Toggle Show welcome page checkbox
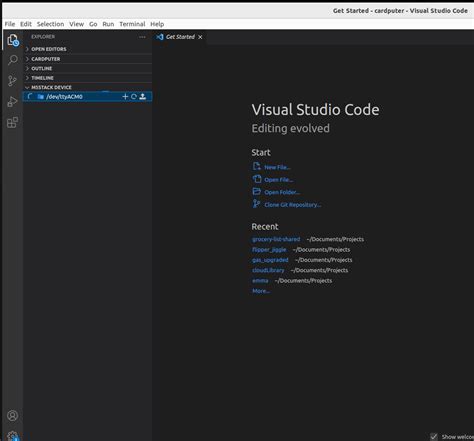 coord(434,436)
